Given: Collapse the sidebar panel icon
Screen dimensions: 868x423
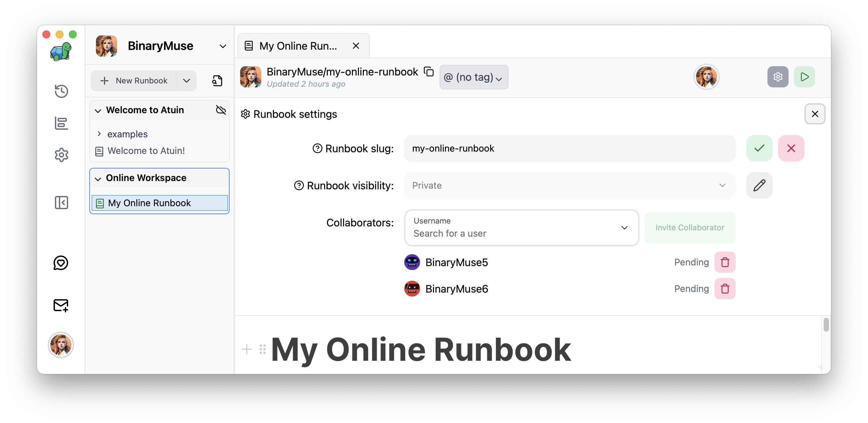Looking at the screenshot, I should coord(61,203).
